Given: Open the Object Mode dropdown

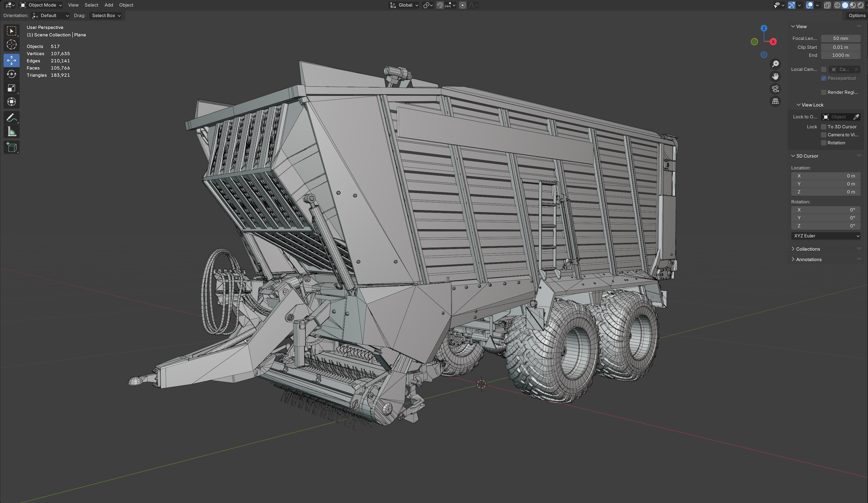Looking at the screenshot, I should [41, 5].
